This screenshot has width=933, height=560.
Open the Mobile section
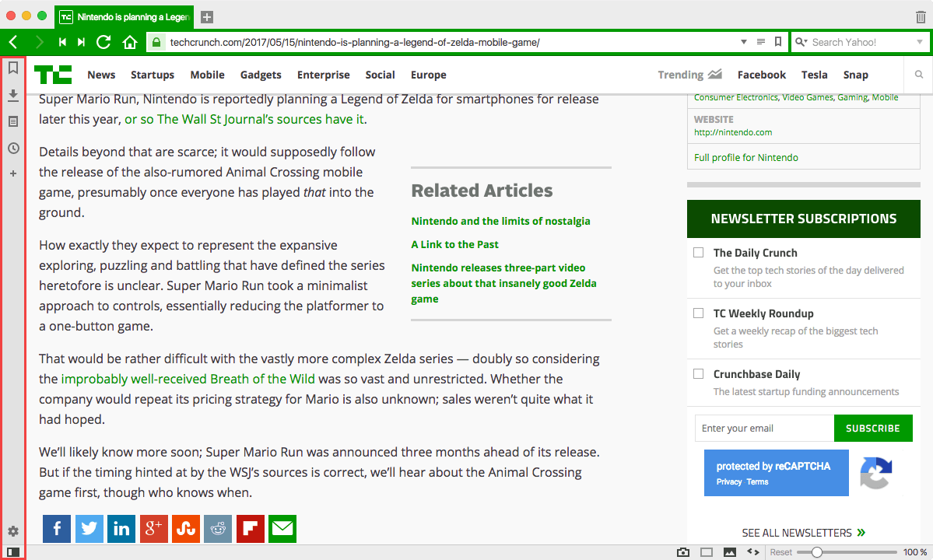pyautogui.click(x=207, y=75)
